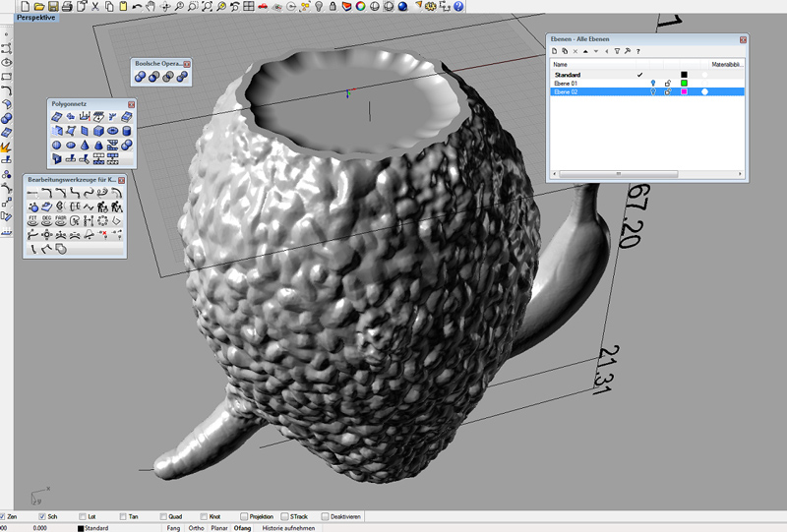Click the green color swatch of Ebene 01

(x=684, y=83)
